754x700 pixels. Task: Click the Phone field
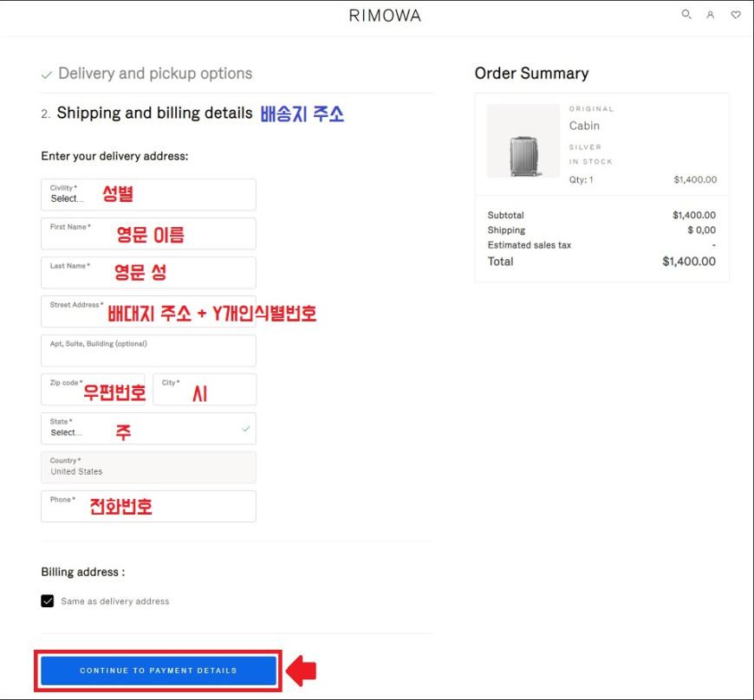coord(148,506)
